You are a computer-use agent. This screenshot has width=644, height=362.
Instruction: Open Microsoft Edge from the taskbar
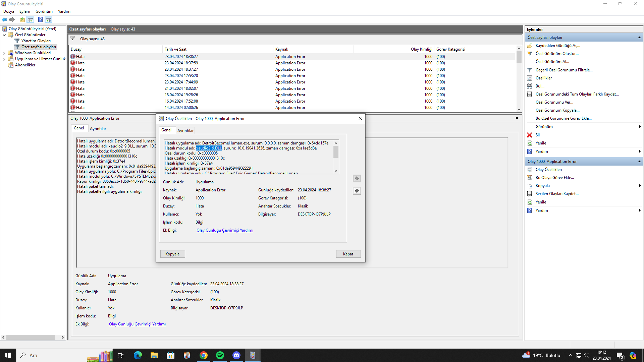click(138, 355)
